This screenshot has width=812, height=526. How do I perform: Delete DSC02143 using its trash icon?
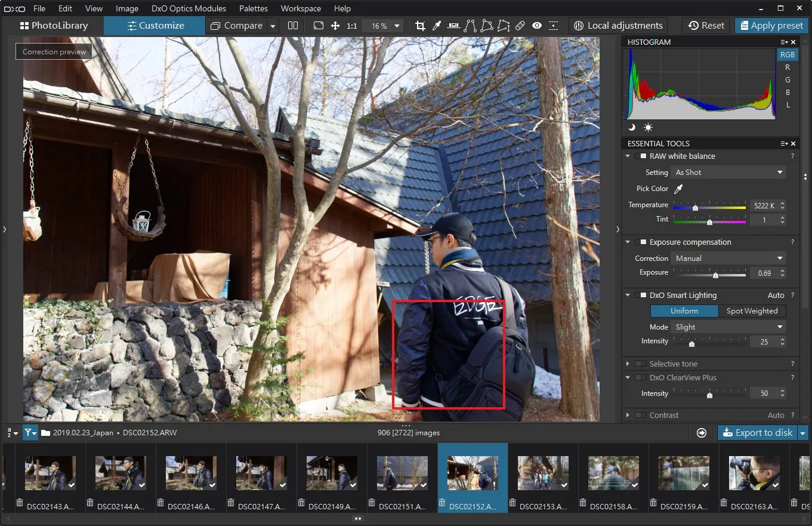click(20, 502)
